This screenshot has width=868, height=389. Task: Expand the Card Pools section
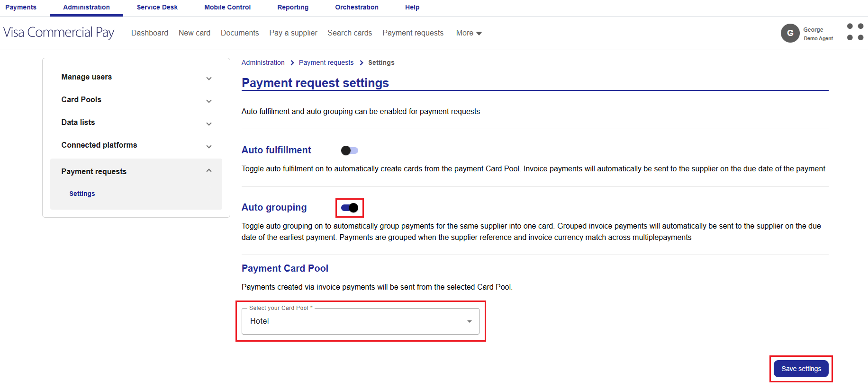coord(136,100)
